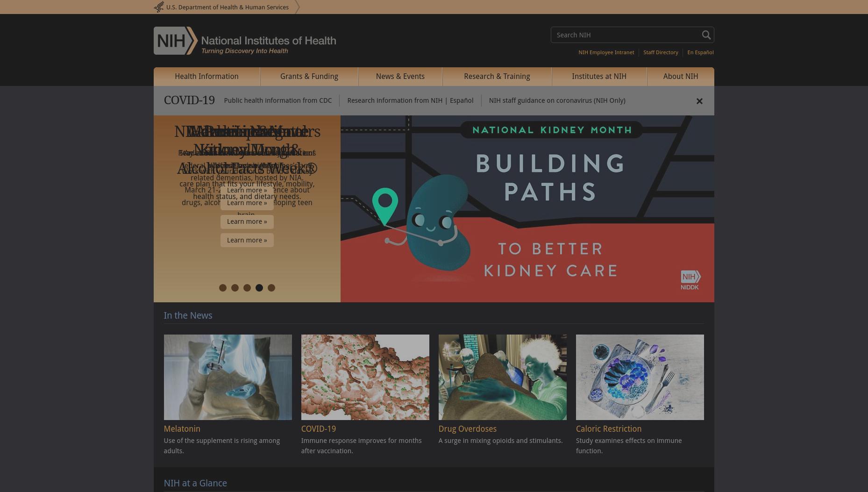Open the Melatonin news thumbnail
The width and height of the screenshot is (868, 492).
[x=228, y=377]
